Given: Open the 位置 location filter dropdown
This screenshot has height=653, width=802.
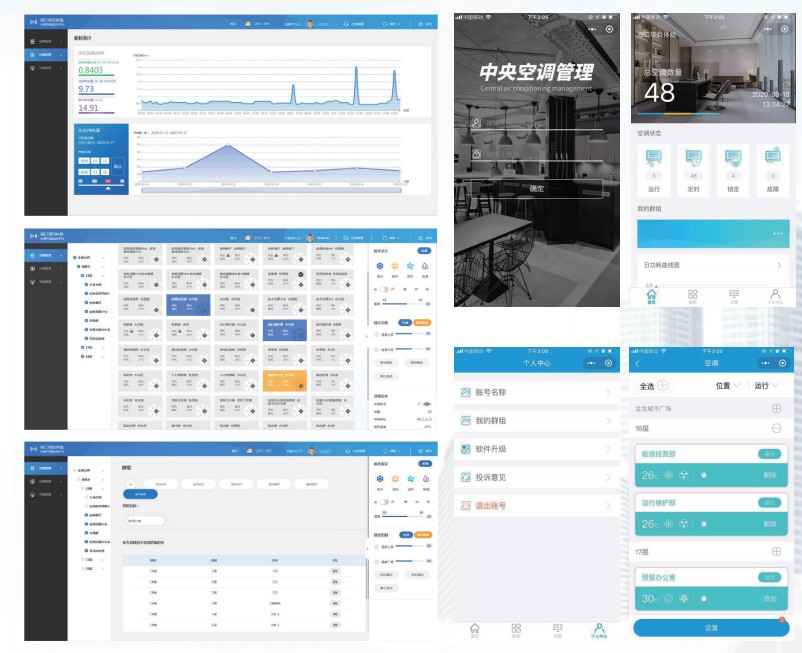Looking at the screenshot, I should click(x=728, y=386).
